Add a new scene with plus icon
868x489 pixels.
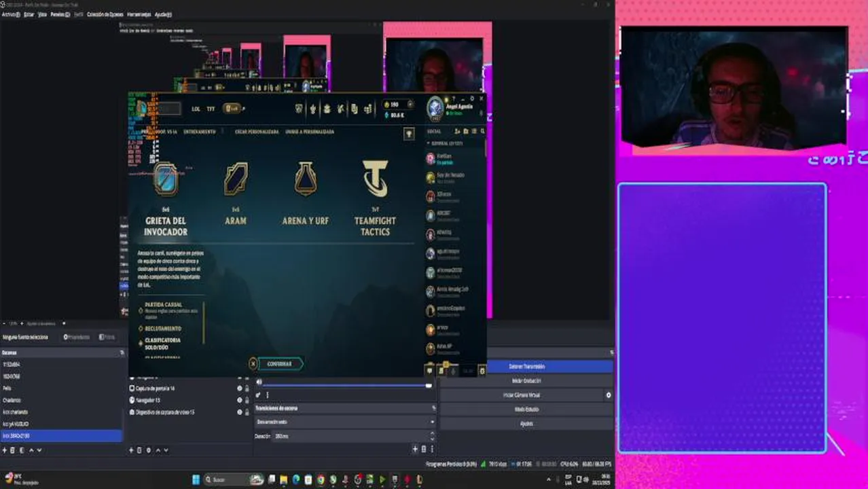pos(4,450)
